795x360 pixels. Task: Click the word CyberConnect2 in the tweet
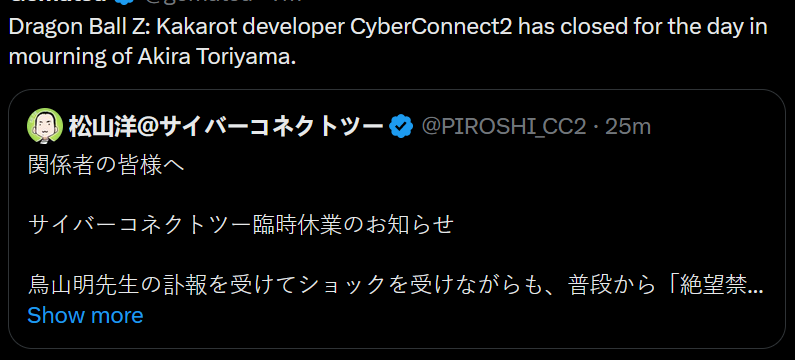point(431,28)
